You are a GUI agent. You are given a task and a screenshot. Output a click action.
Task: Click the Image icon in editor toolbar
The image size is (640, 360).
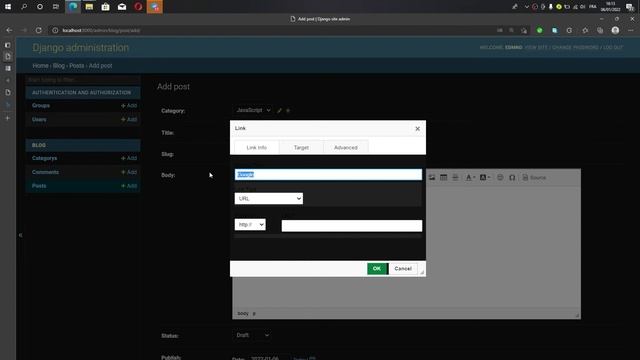pyautogui.click(x=432, y=178)
